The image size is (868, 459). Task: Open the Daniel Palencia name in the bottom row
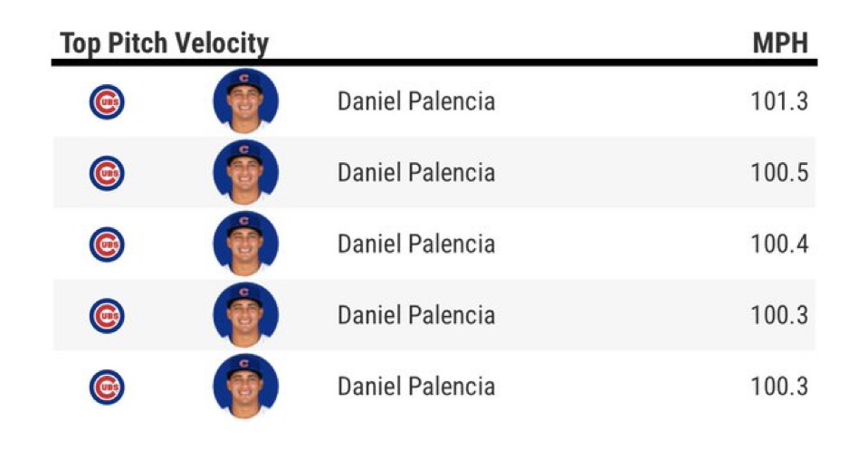click(416, 387)
